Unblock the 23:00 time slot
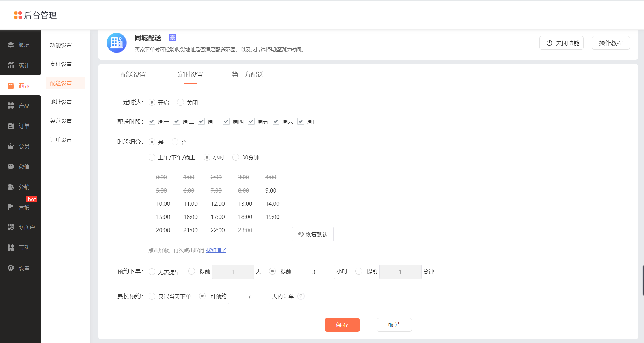The height and width of the screenshot is (343, 644). (245, 230)
